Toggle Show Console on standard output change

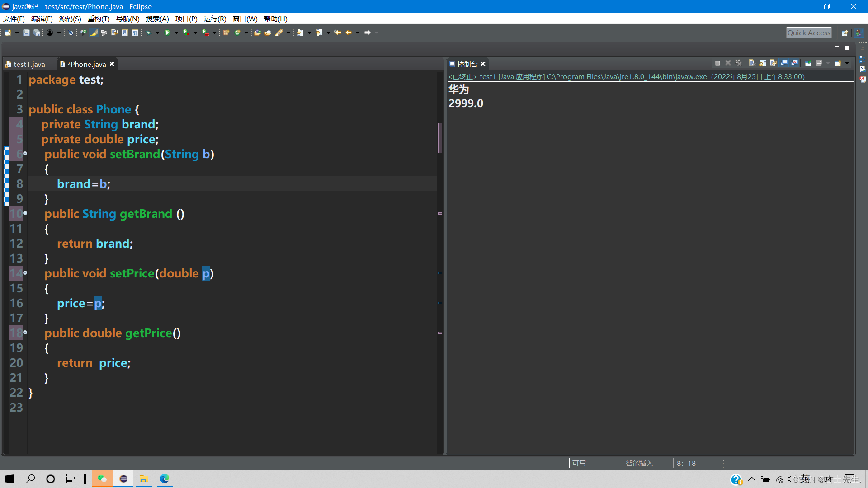(x=784, y=63)
